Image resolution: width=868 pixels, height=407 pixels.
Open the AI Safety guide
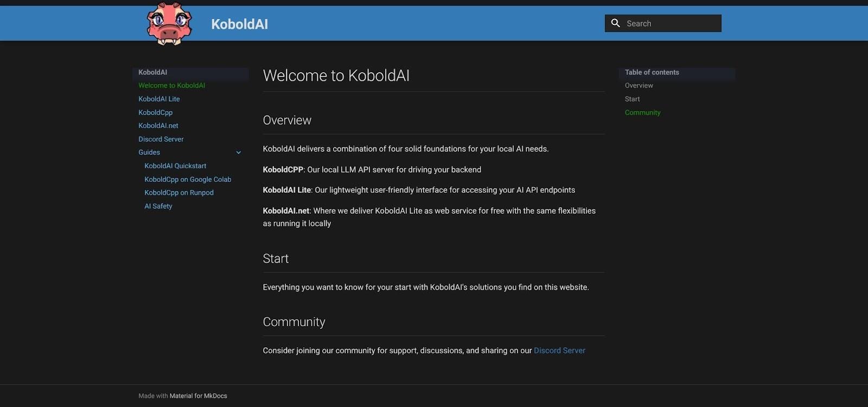[x=158, y=206]
